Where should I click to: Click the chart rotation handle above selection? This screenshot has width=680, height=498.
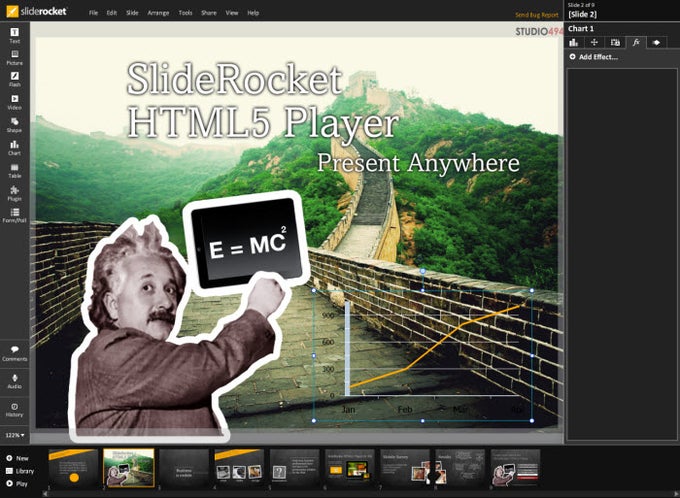point(423,271)
